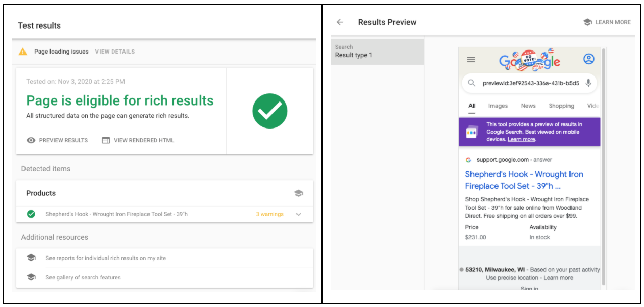Click the Page loading issues text
This screenshot has width=644, height=307.
pos(61,52)
